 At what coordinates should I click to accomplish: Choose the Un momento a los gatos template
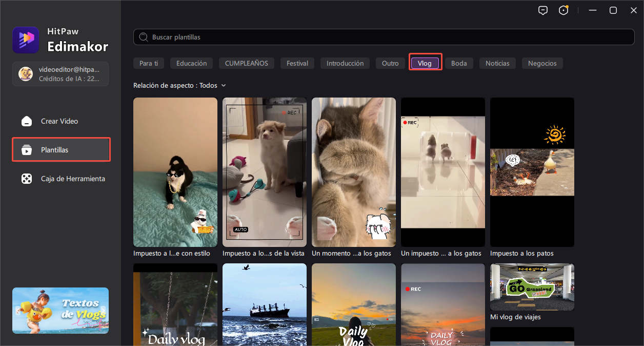353,172
